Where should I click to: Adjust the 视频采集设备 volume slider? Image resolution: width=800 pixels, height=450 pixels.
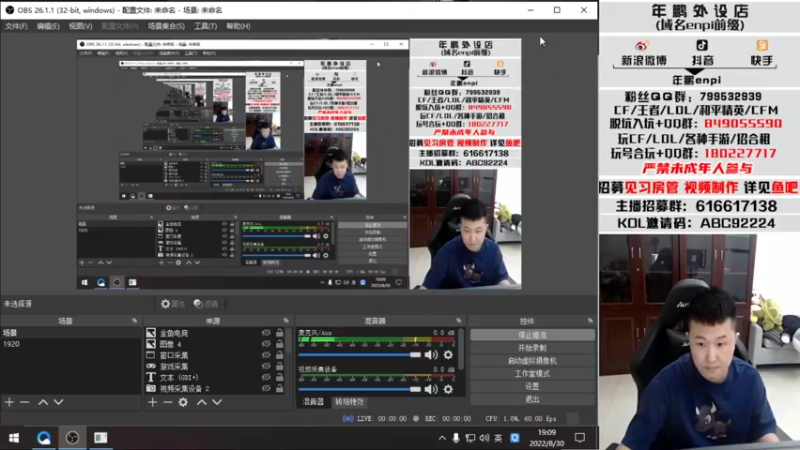[360, 389]
